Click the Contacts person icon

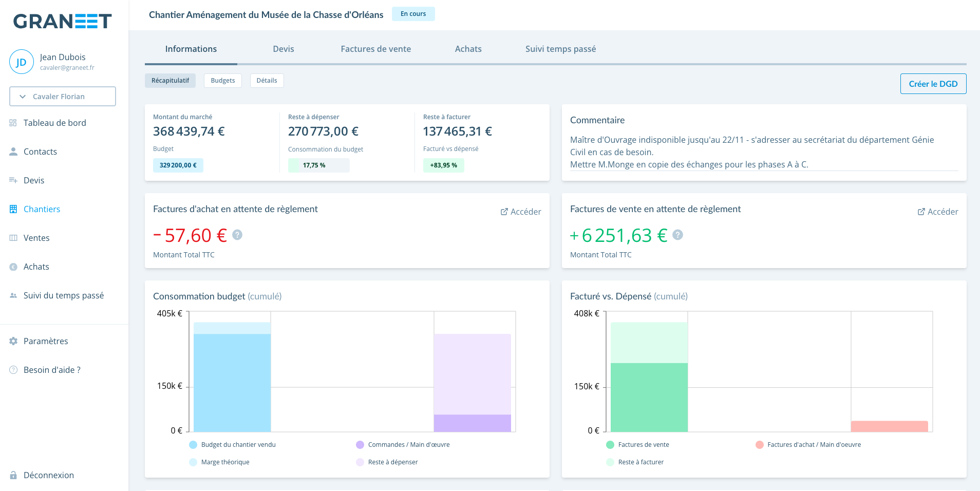pyautogui.click(x=13, y=152)
